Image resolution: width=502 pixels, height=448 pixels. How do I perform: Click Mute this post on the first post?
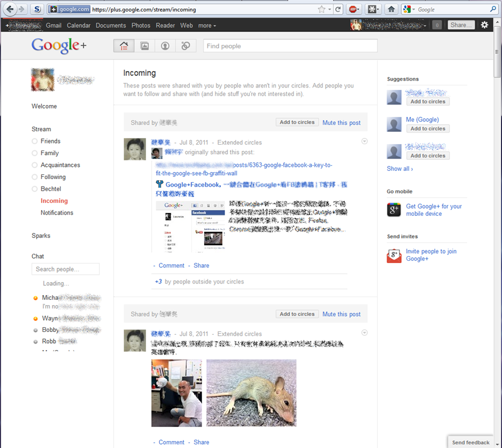[x=341, y=123]
